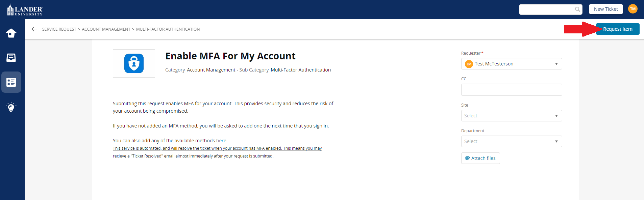
Task: Select Multi-Factor Authentication breadcrumb
Action: point(168,29)
